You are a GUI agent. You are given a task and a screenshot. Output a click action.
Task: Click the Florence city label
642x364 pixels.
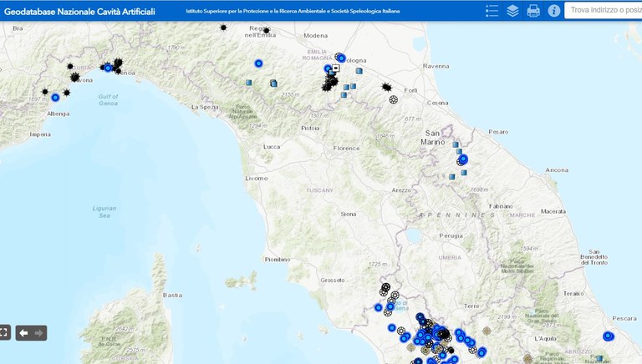[346, 147]
